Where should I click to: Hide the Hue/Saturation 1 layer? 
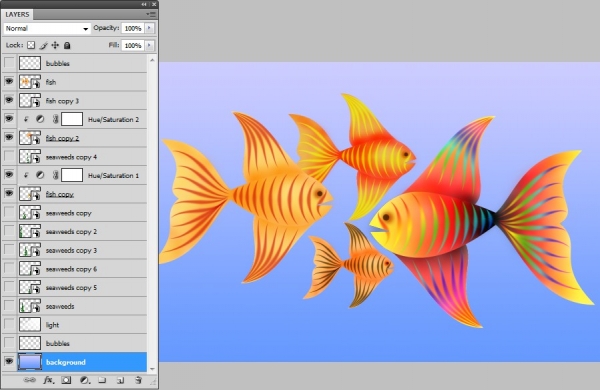(9, 175)
